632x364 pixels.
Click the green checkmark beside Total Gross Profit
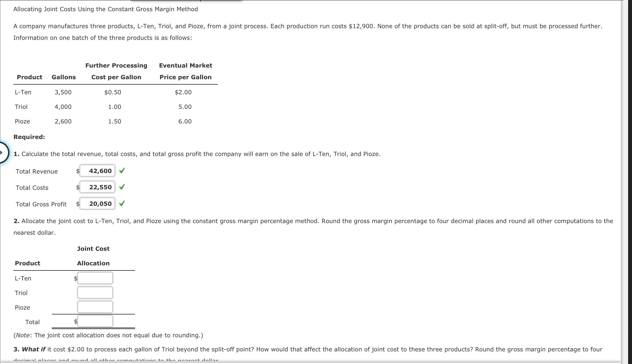click(122, 204)
